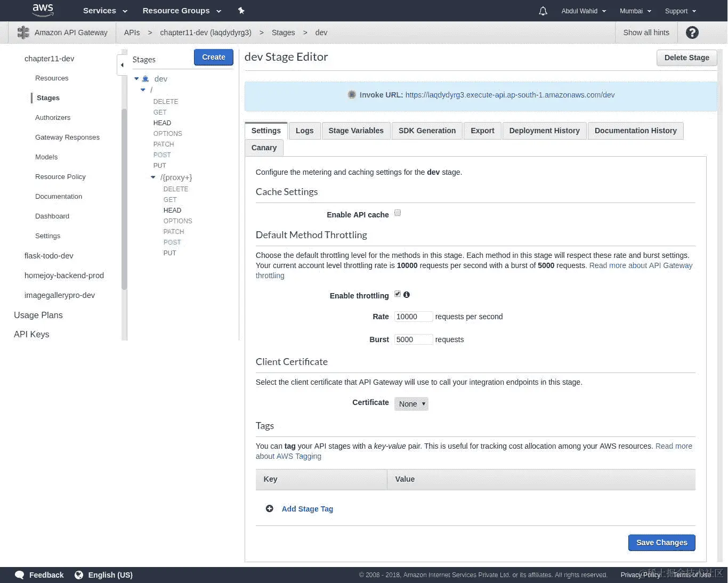The height and width of the screenshot is (583, 728).
Task: Switch to the Canary tab
Action: pyautogui.click(x=264, y=148)
